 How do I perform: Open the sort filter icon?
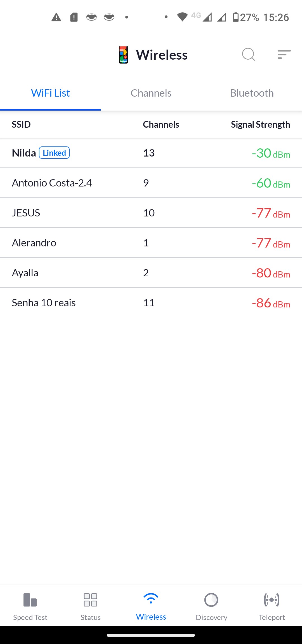pyautogui.click(x=284, y=54)
